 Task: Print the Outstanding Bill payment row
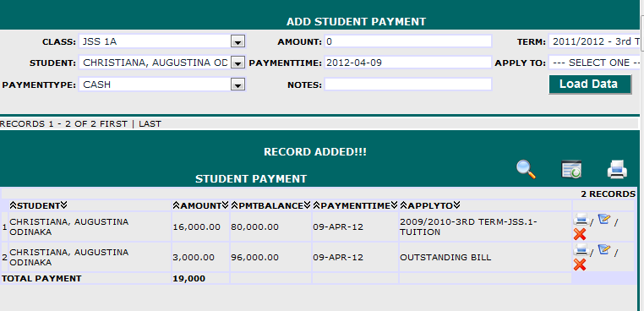pos(581,250)
